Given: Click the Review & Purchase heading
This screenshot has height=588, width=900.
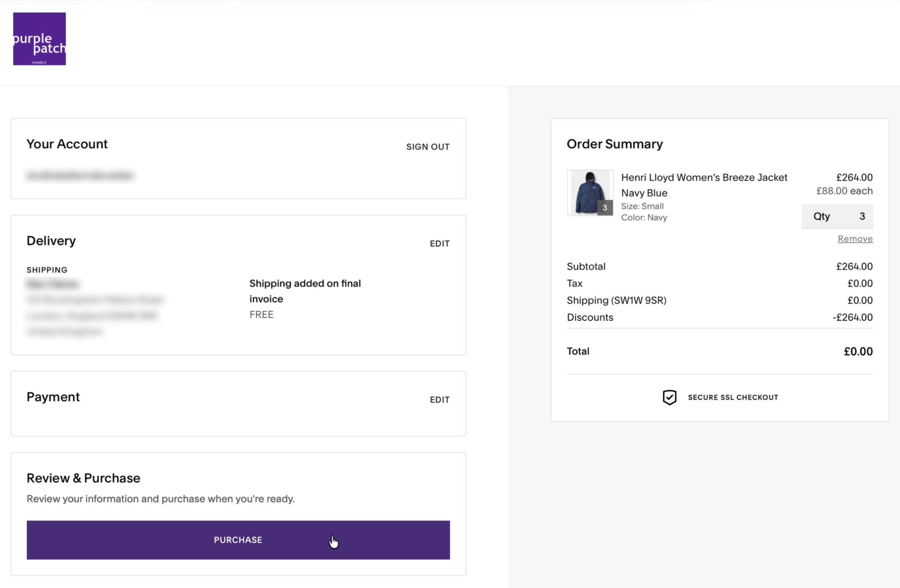Looking at the screenshot, I should tap(83, 478).
